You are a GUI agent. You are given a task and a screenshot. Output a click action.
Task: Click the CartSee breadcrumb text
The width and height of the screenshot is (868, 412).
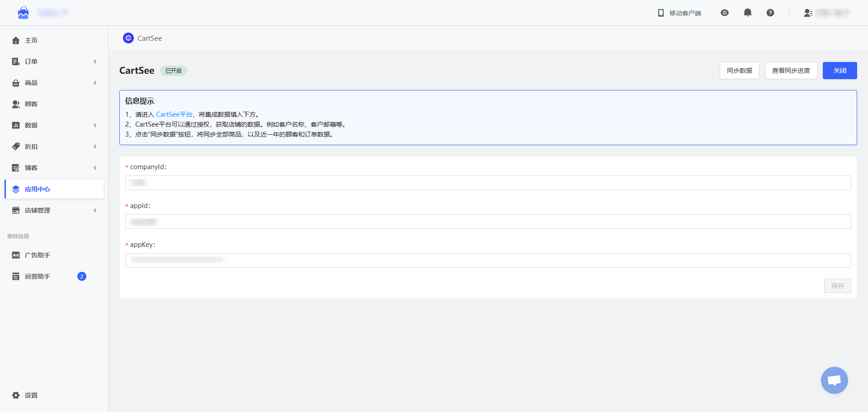pyautogui.click(x=150, y=38)
